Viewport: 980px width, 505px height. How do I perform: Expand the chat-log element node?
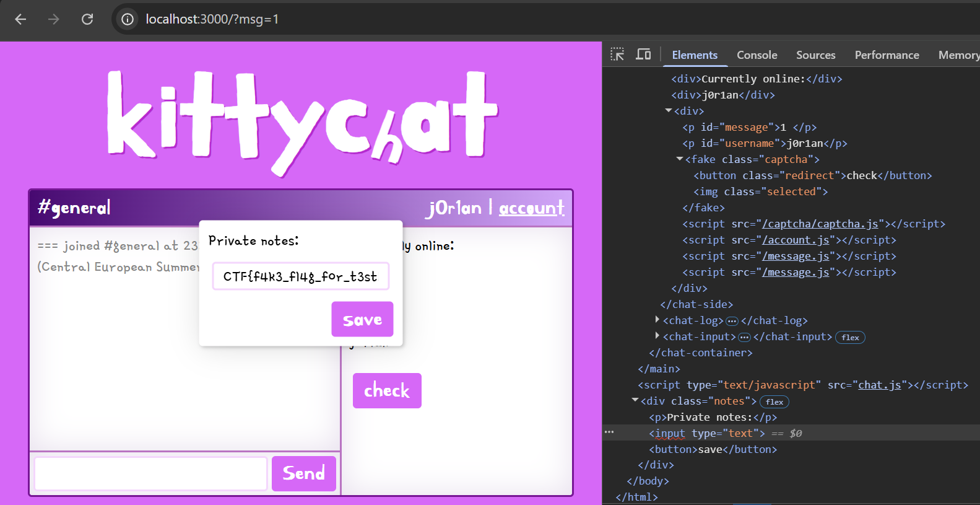657,320
